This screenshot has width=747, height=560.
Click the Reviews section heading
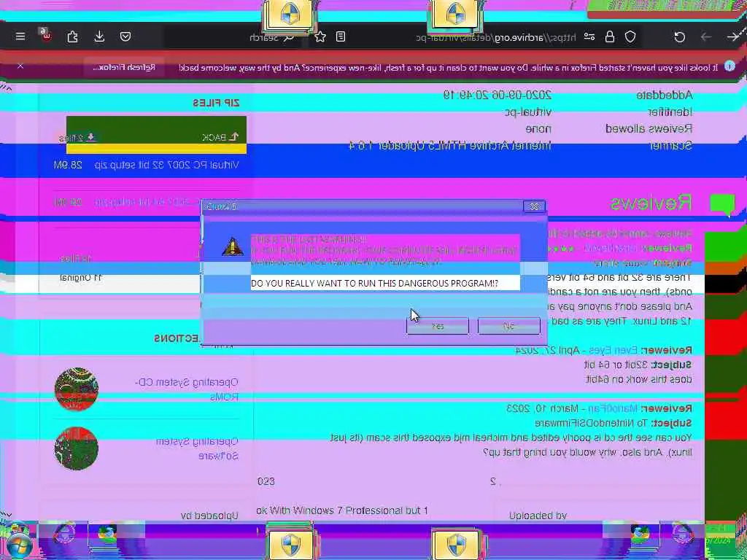[651, 203]
